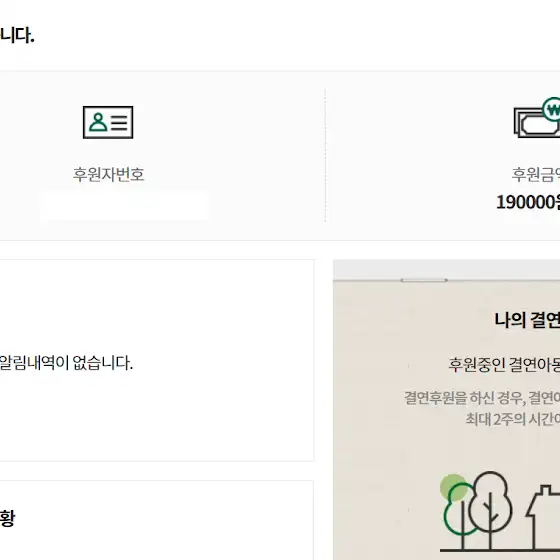The image size is (560, 560).
Task: Click the black outlined tree illustration
Action: [490, 511]
